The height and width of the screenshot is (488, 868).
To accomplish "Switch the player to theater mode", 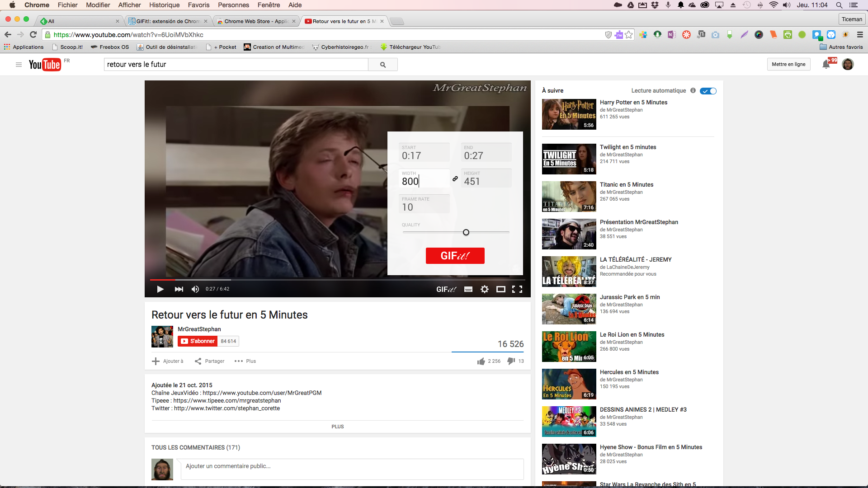I will click(500, 289).
